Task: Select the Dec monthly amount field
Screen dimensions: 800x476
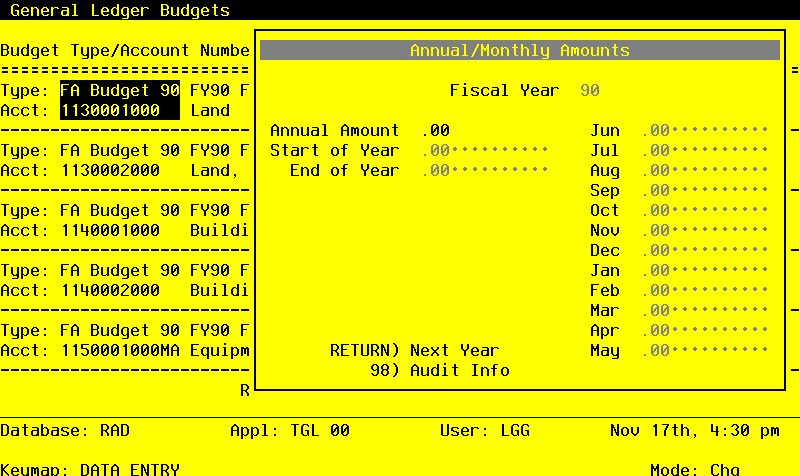Action: 705,250
